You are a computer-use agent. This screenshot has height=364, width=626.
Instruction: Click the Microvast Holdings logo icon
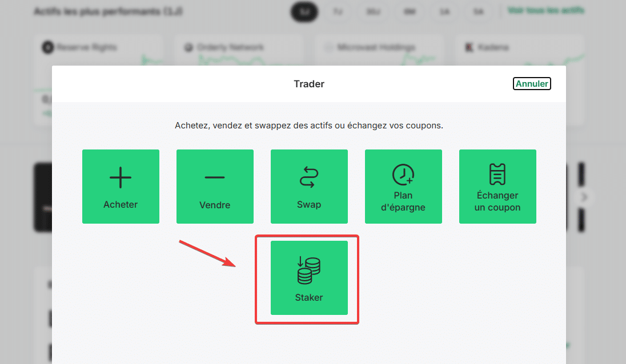tap(328, 47)
